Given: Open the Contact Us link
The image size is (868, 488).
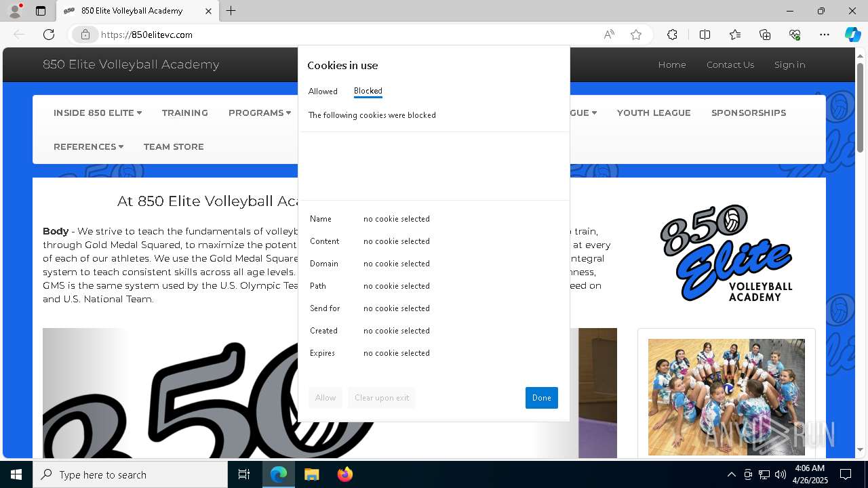Looking at the screenshot, I should [x=730, y=64].
